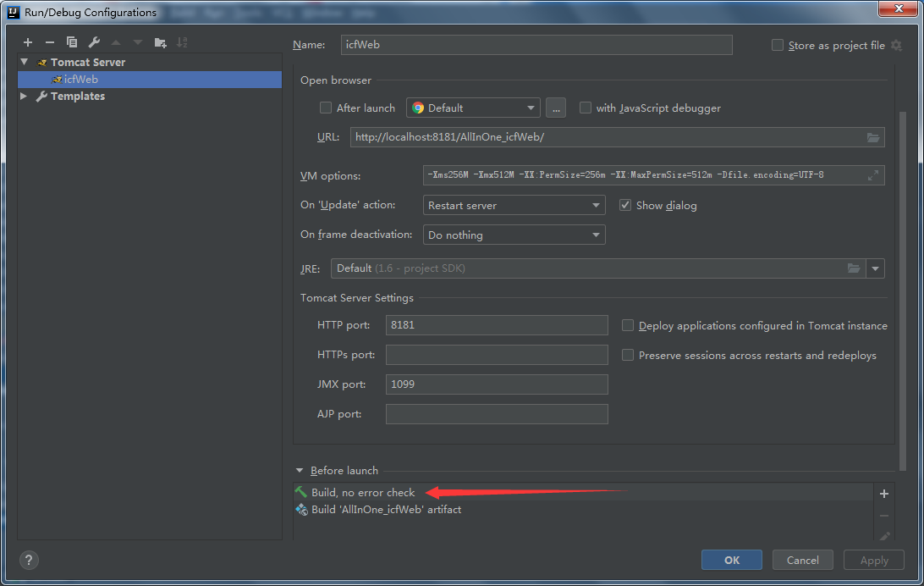Screen dimensions: 924x586
Task: Select Tomcat Server tree label
Action: (x=88, y=62)
